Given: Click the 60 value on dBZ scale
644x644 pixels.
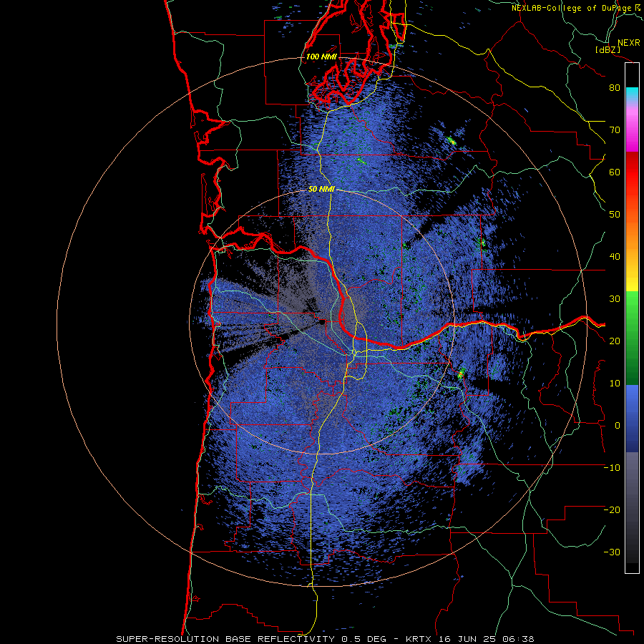Looking at the screenshot, I should [x=615, y=172].
